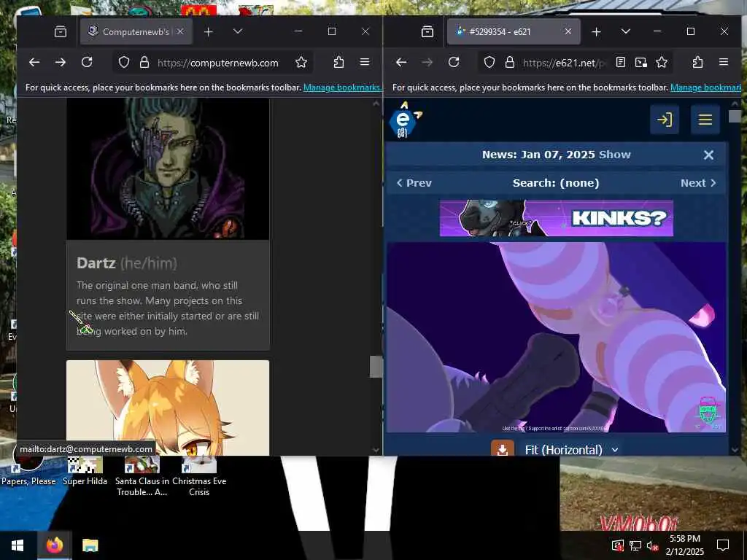Click the muted volume tray icon
Screen dimensions: 747x560
click(652, 545)
